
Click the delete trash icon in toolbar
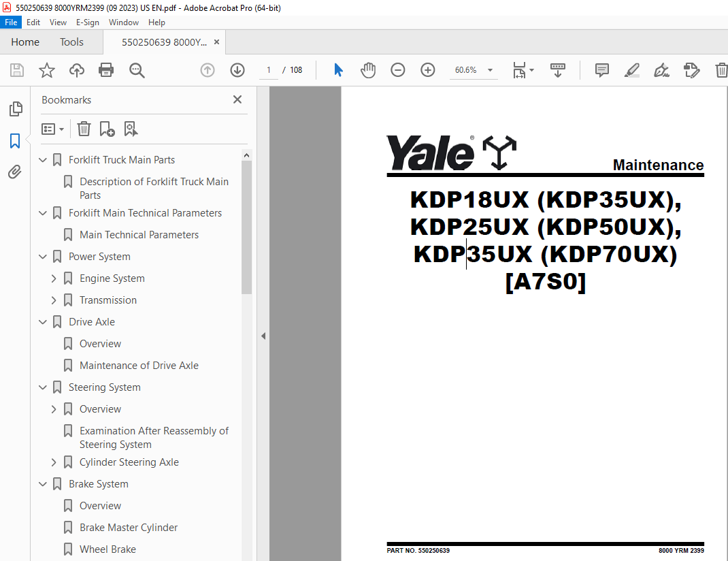click(x=721, y=70)
